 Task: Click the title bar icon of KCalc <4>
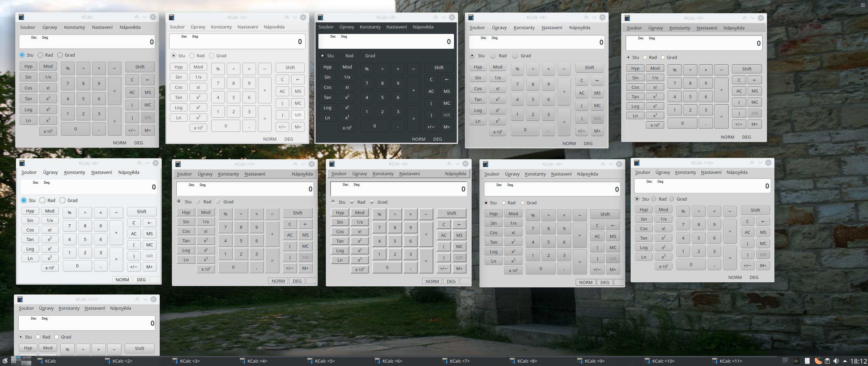[x=471, y=17]
